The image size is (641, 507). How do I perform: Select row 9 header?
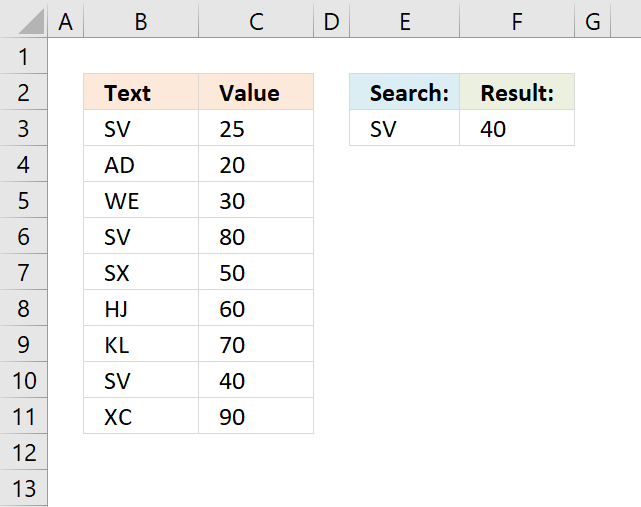click(x=24, y=344)
